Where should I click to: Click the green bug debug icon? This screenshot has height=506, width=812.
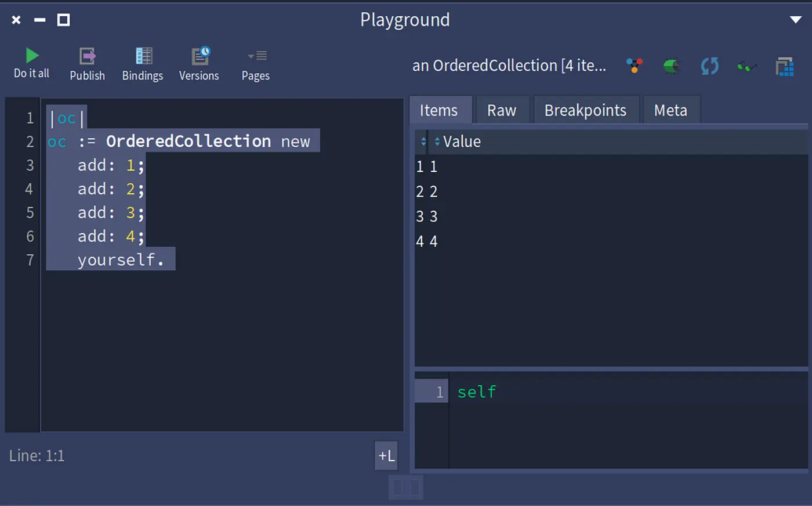672,66
